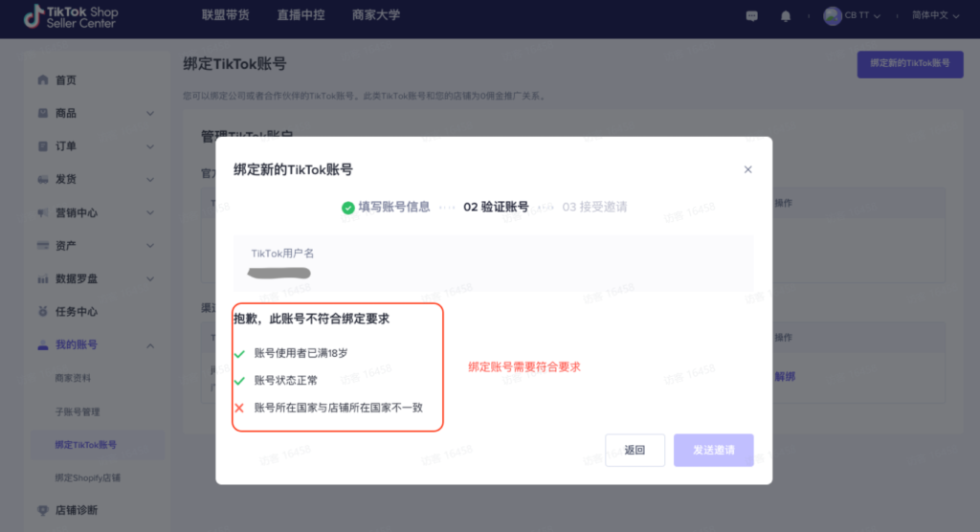This screenshot has height=532, width=980.
Task: Click the 首页 home icon in sidebar
Action: [x=42, y=80]
